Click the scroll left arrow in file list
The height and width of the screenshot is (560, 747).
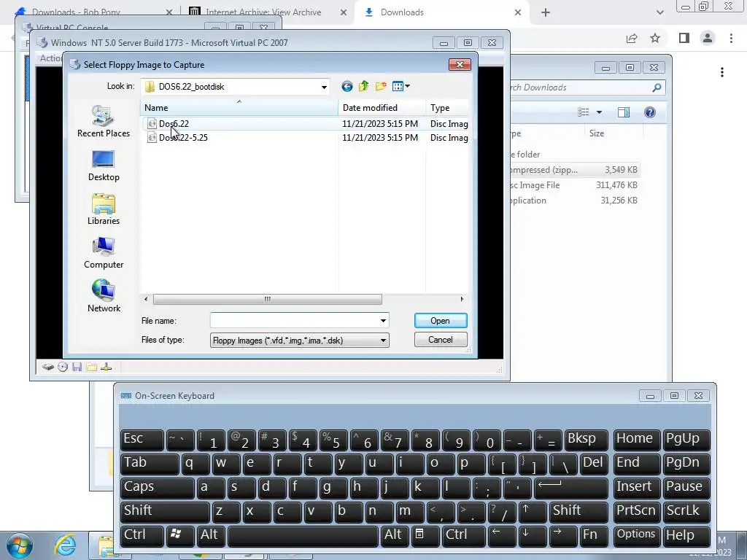pos(146,299)
